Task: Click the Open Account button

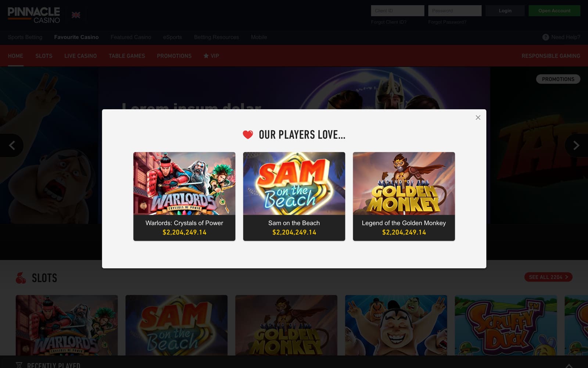Action: coord(554,11)
